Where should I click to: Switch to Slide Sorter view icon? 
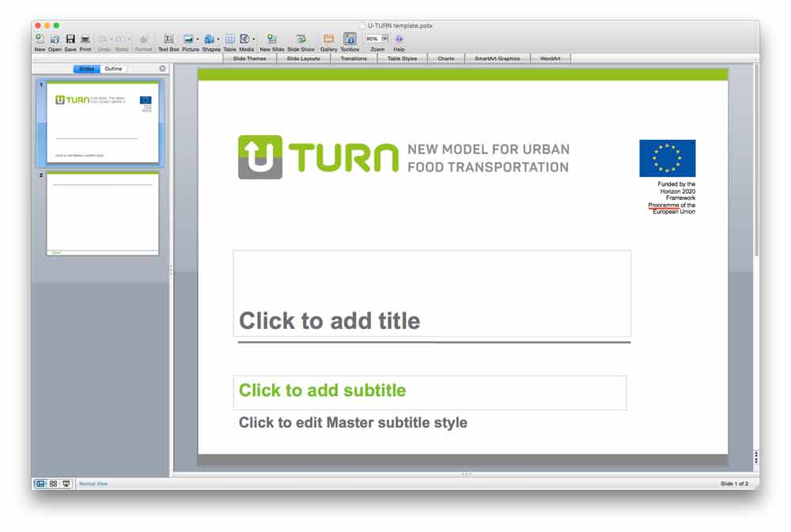[54, 484]
